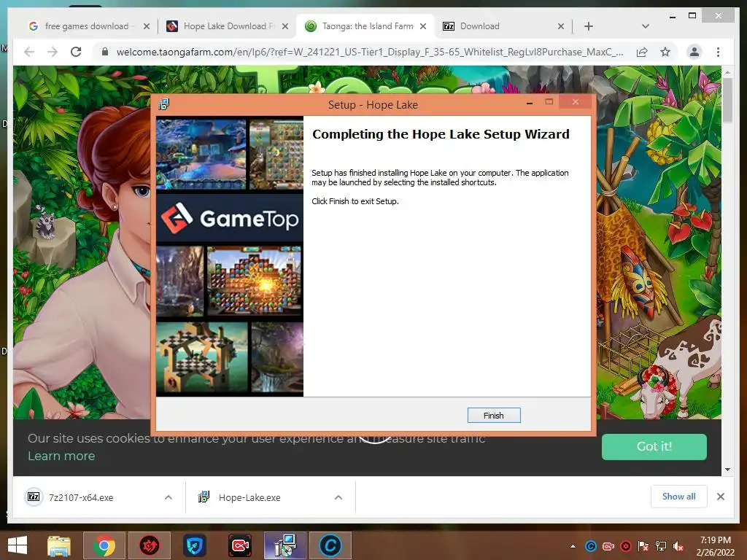The width and height of the screenshot is (747, 560).
Task: Expand options for Hope-Lake.exe download
Action: point(338,497)
